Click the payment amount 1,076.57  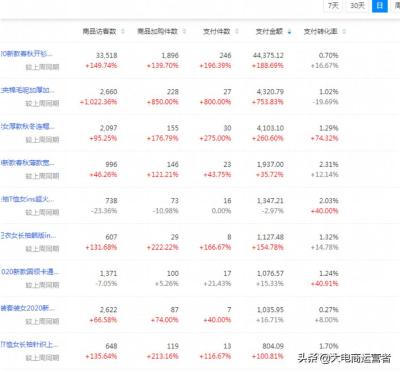click(x=270, y=273)
